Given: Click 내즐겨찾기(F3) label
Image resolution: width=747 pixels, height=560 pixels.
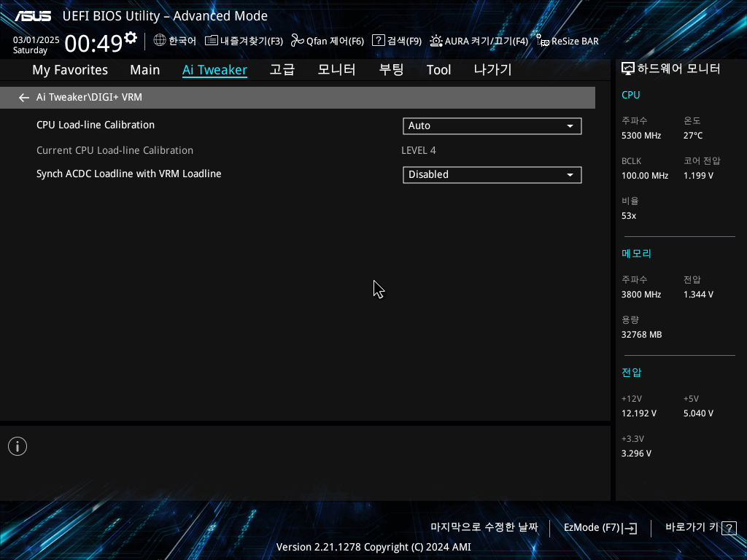Looking at the screenshot, I should pos(252,41).
